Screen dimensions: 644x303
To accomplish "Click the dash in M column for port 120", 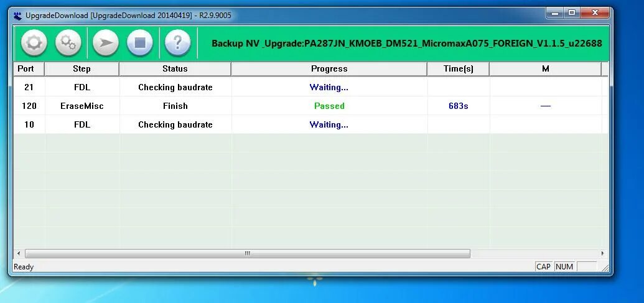I will (546, 106).
